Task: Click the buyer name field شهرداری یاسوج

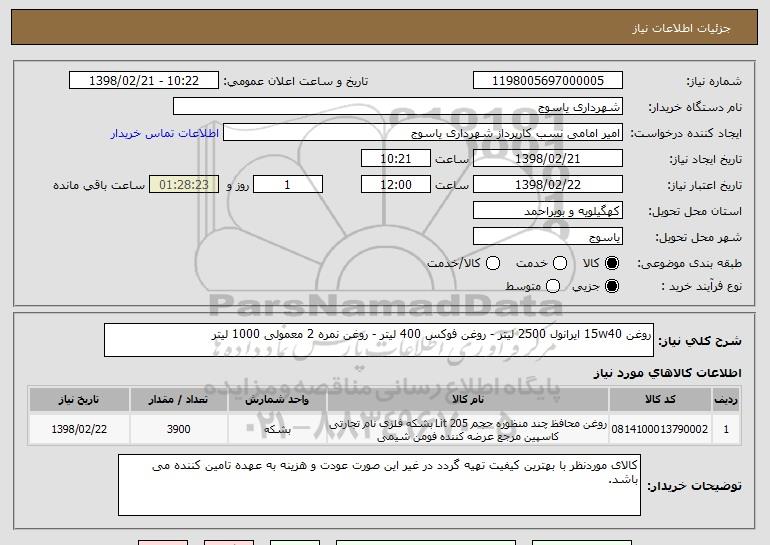Action: point(398,107)
